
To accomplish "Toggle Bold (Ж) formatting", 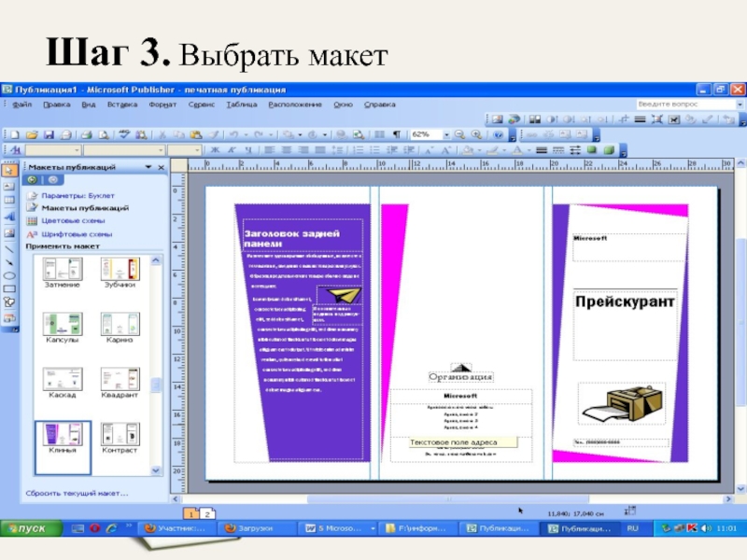I will pos(215,150).
